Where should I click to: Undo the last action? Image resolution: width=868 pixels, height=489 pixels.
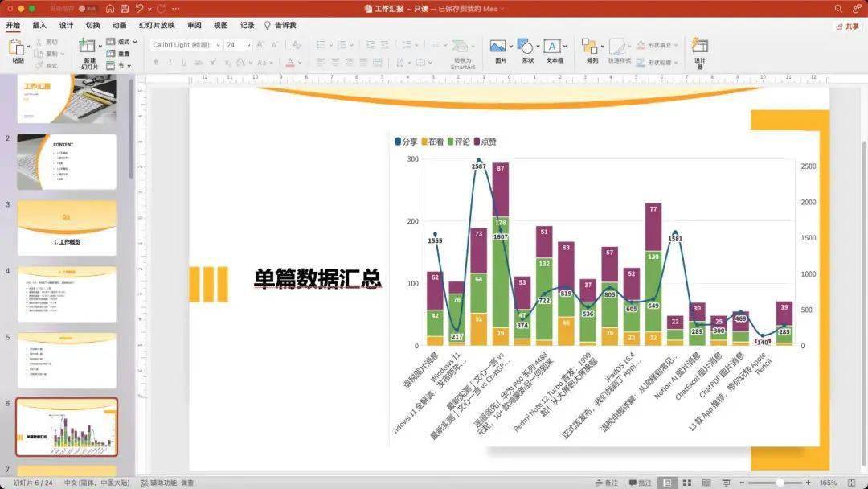coord(140,9)
